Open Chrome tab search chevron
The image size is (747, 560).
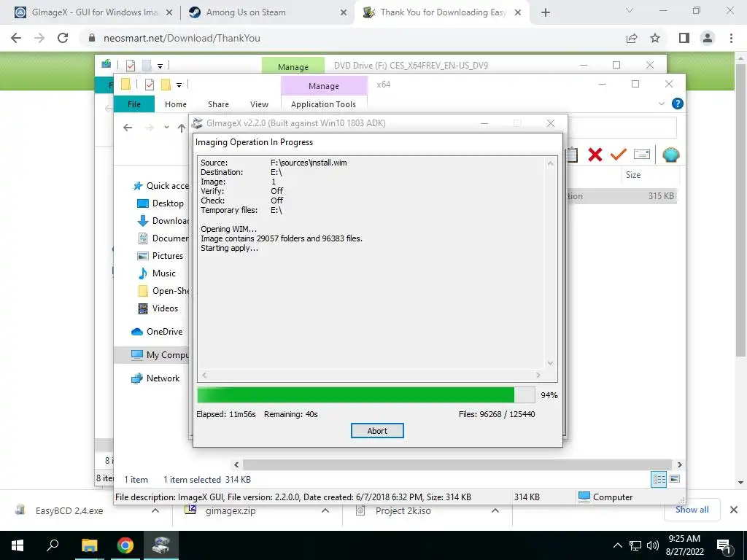click(630, 10)
